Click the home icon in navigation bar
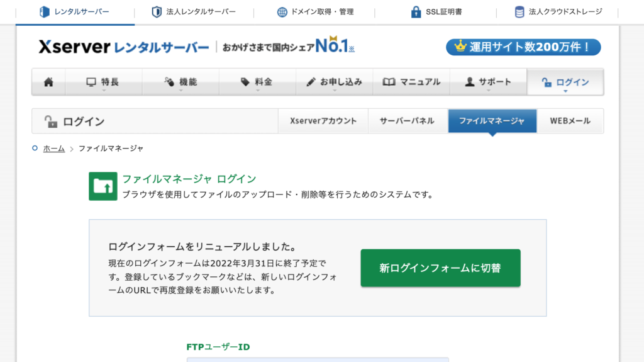Viewport: 644px width, 362px height. click(x=48, y=82)
